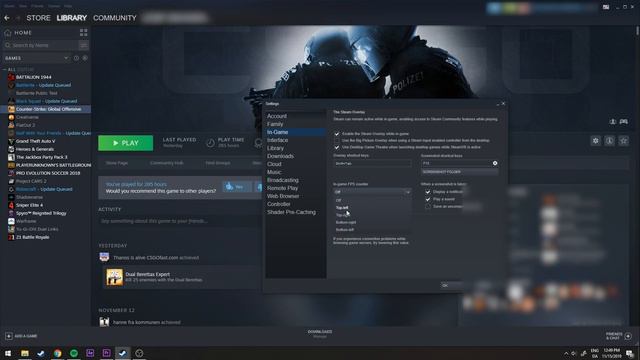The height and width of the screenshot is (360, 640).
Task: Click the thumbs-up Yes recommend button
Action: 236,187
